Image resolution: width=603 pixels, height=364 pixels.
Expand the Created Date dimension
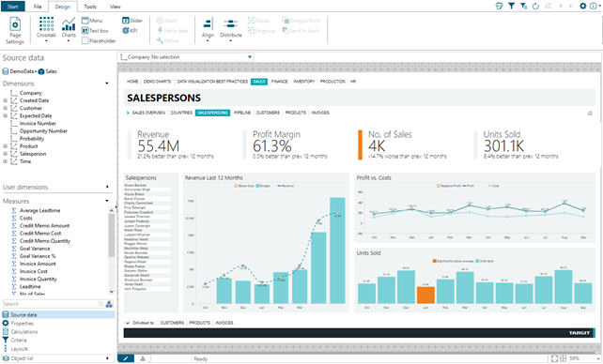[5, 100]
